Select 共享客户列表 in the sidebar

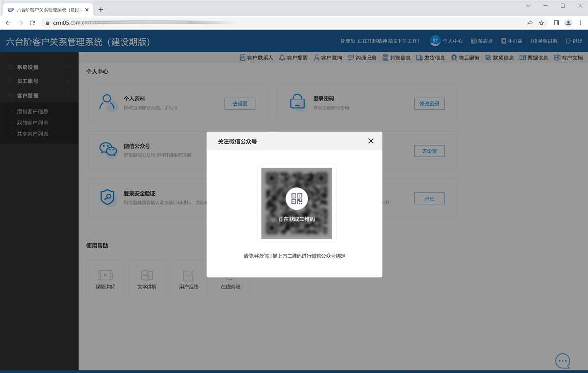[x=32, y=134]
